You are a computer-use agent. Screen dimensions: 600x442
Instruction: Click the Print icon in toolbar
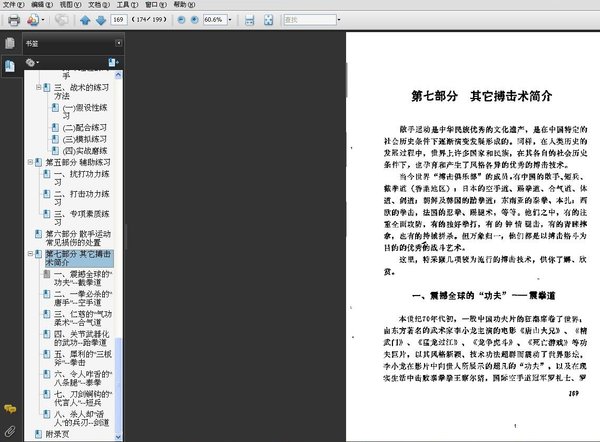point(14,20)
